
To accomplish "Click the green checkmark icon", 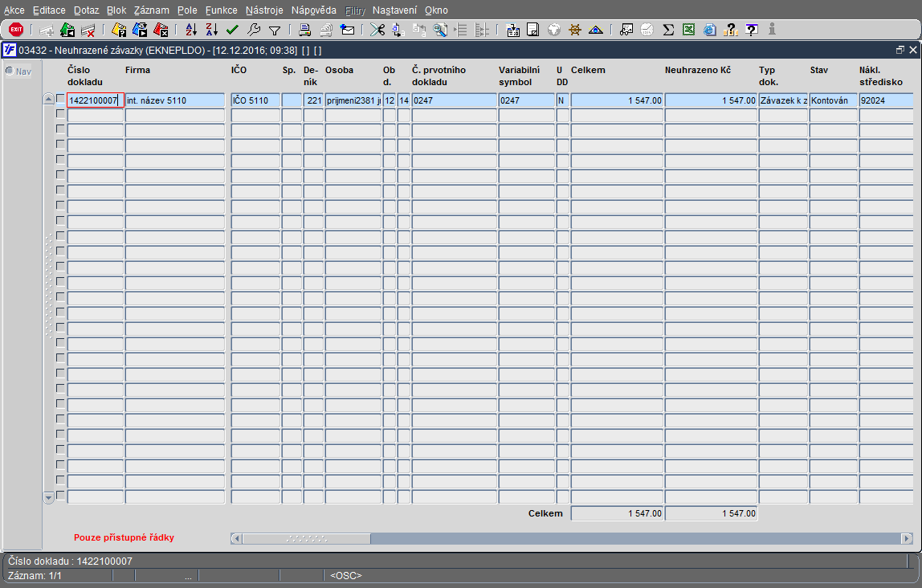I will coord(232,30).
